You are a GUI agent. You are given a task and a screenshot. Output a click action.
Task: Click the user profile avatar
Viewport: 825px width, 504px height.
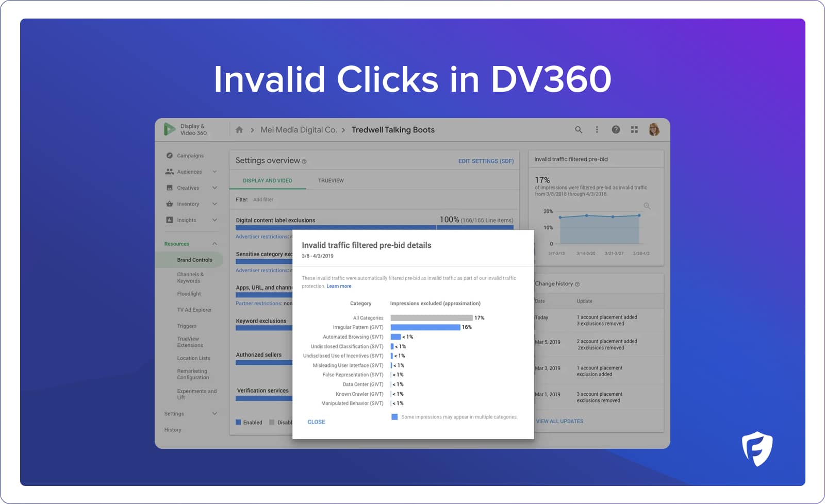(654, 130)
